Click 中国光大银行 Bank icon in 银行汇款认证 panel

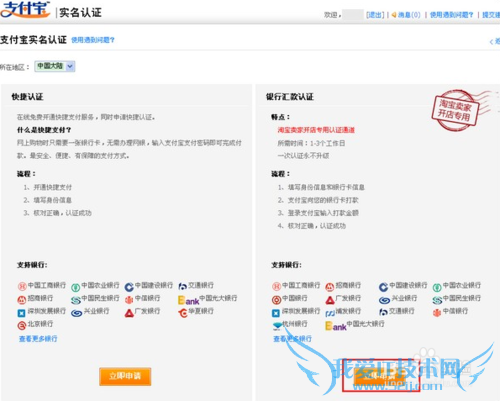click(336, 326)
